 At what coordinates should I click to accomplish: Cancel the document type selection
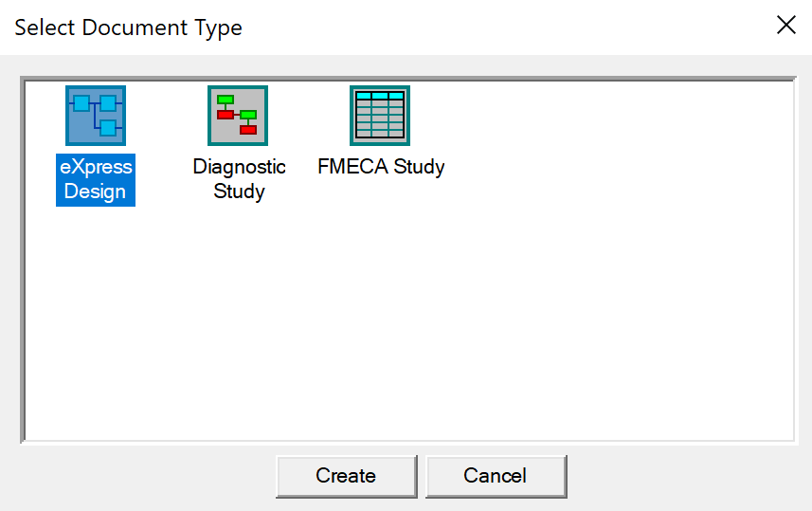(496, 476)
